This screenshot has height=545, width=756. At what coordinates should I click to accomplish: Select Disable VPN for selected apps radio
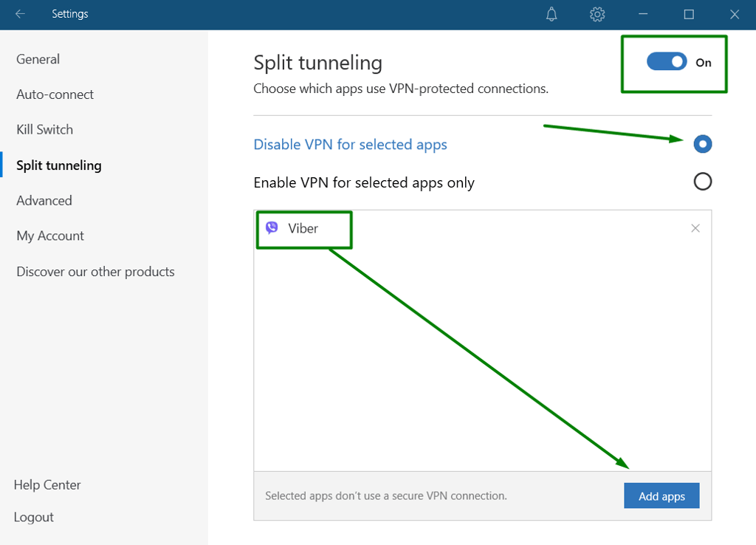703,144
